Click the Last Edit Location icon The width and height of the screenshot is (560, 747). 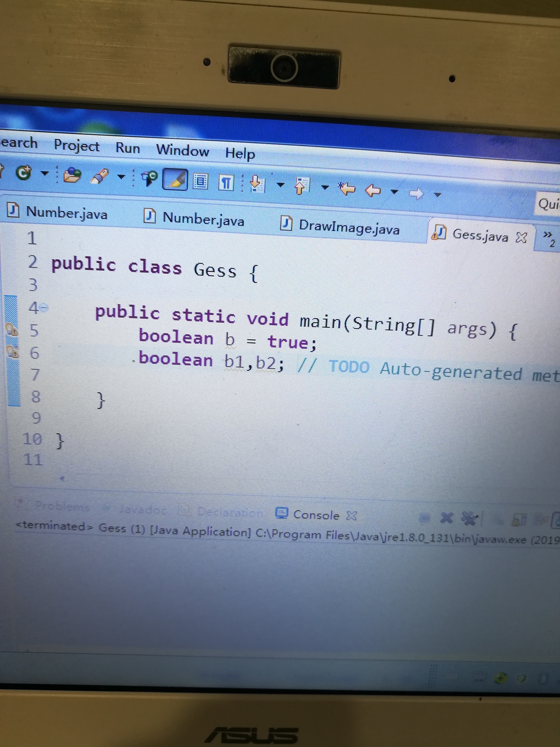click(347, 188)
